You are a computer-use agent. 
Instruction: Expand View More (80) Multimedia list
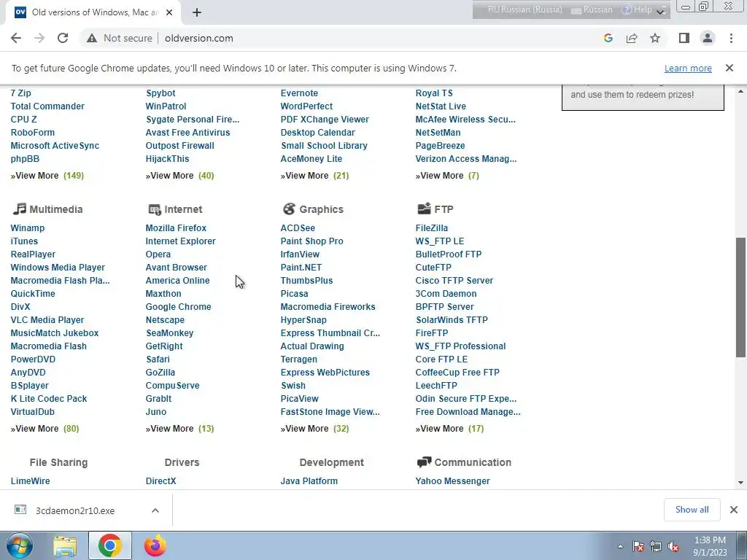point(44,429)
